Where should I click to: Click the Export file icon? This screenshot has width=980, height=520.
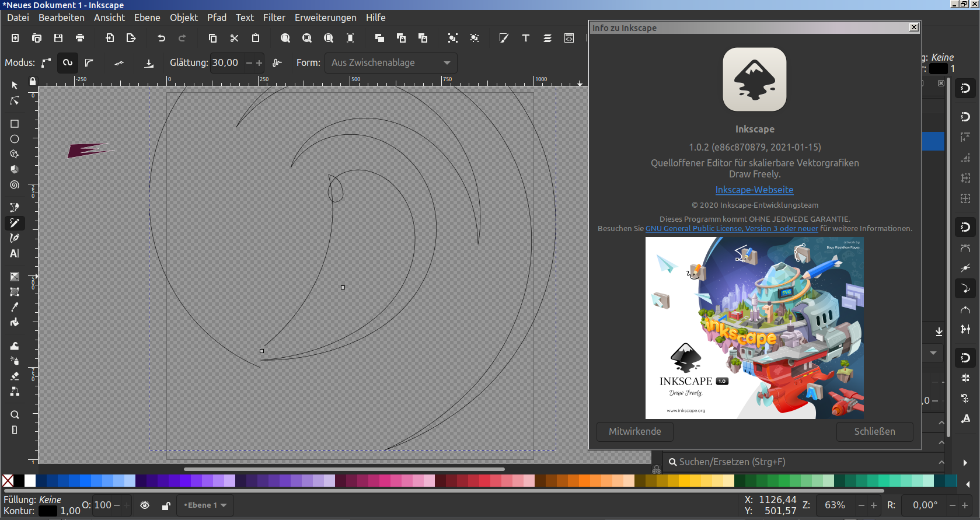[x=131, y=38]
